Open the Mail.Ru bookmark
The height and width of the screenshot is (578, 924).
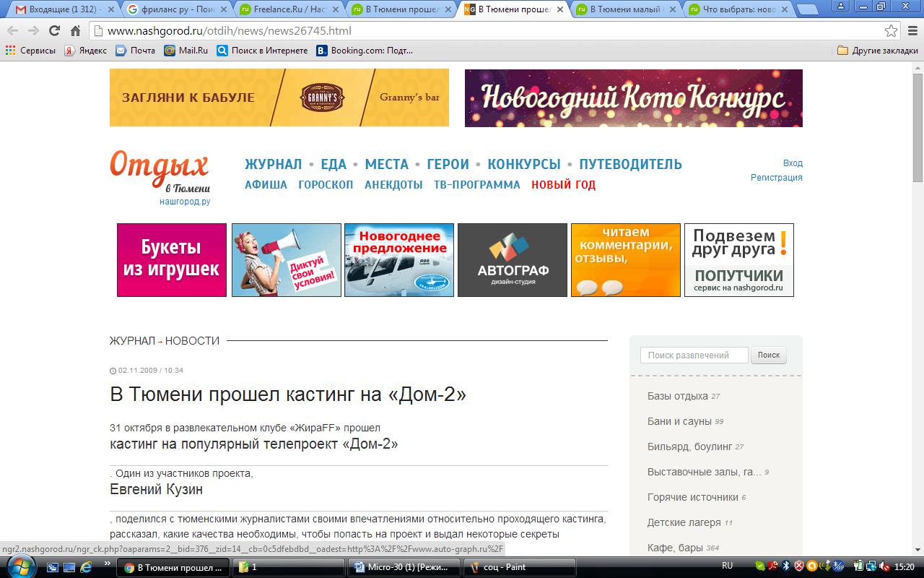186,51
